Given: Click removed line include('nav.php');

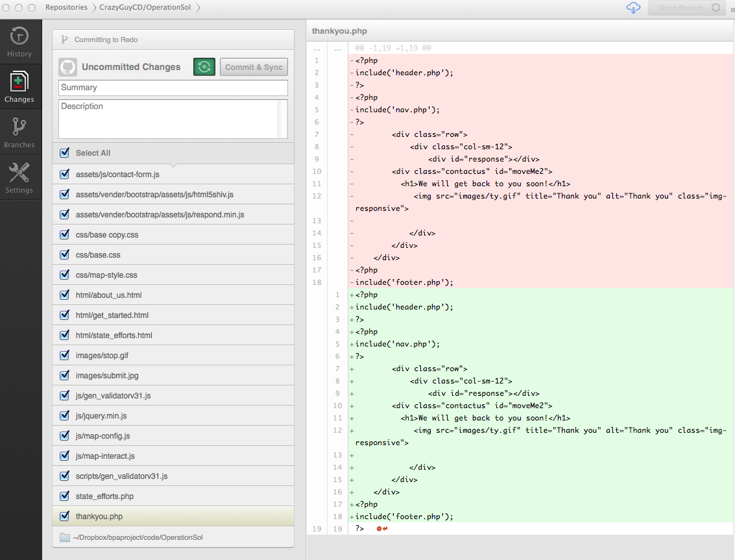Looking at the screenshot, I should pos(398,110).
